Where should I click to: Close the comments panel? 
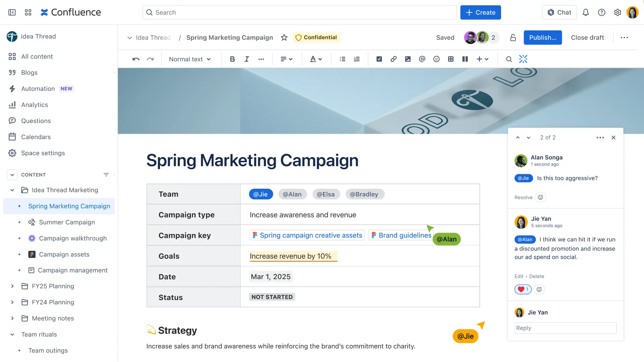613,137
